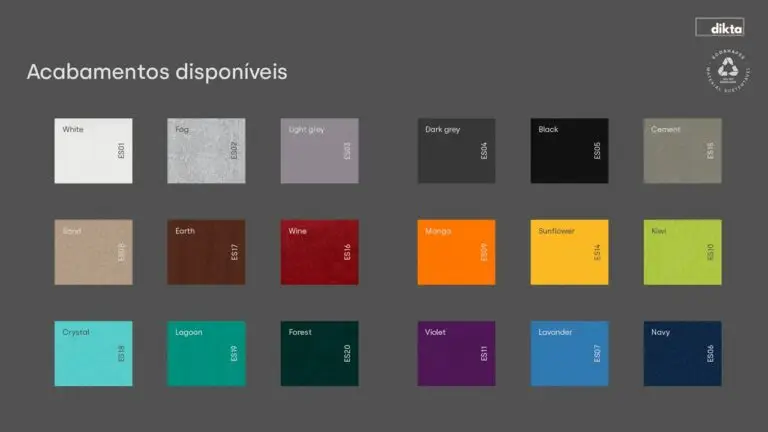The image size is (768, 432).
Task: Pick the Navy ES06 swatch
Action: 682,354
